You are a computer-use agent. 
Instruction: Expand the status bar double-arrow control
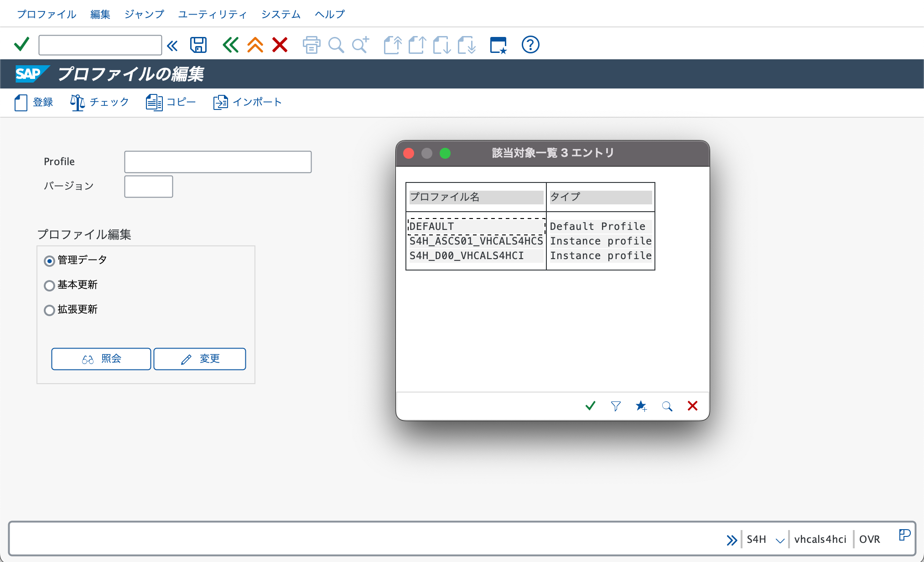pos(732,539)
